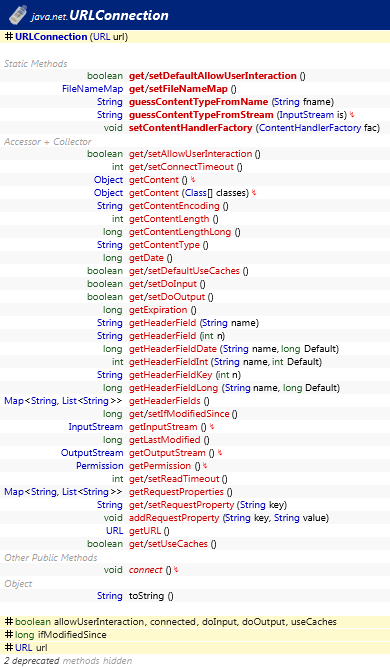Open getInputStream method

163,427
